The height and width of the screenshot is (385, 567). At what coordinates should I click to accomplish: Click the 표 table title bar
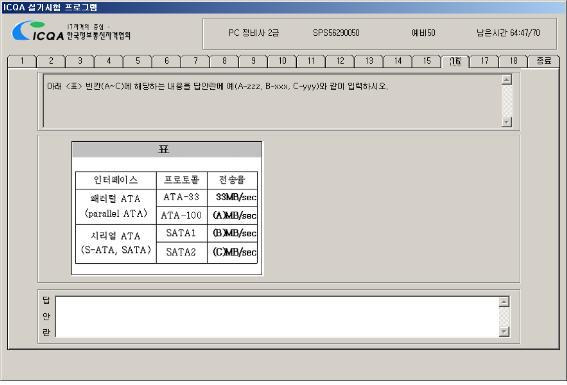click(x=166, y=149)
